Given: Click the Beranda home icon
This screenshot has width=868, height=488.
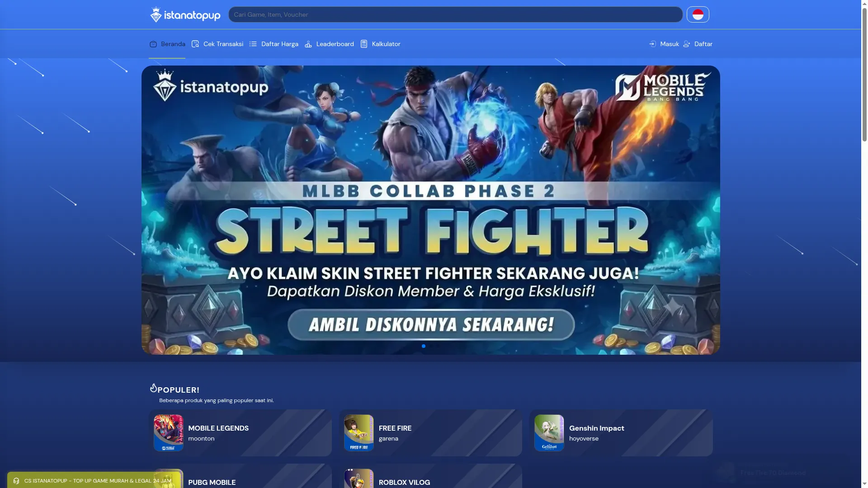Looking at the screenshot, I should tap(153, 44).
